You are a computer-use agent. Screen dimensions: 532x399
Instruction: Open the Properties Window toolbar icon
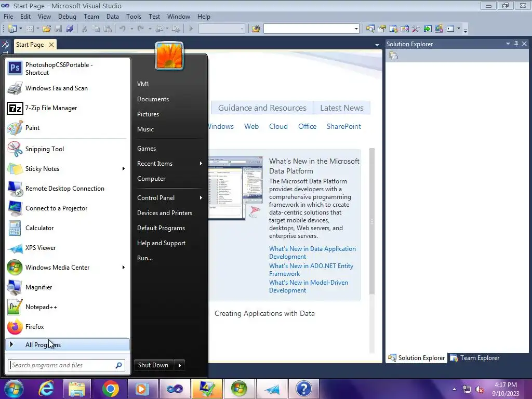(x=382, y=29)
